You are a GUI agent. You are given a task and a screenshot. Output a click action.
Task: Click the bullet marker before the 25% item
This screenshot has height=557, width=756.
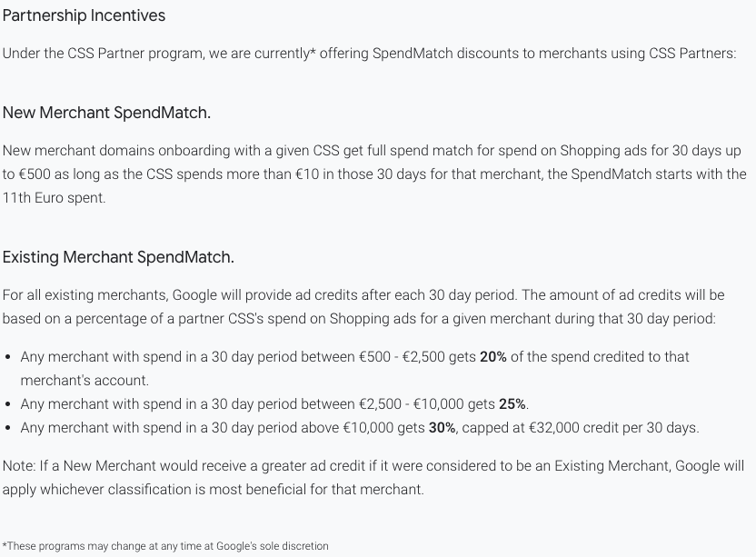tap(8, 404)
